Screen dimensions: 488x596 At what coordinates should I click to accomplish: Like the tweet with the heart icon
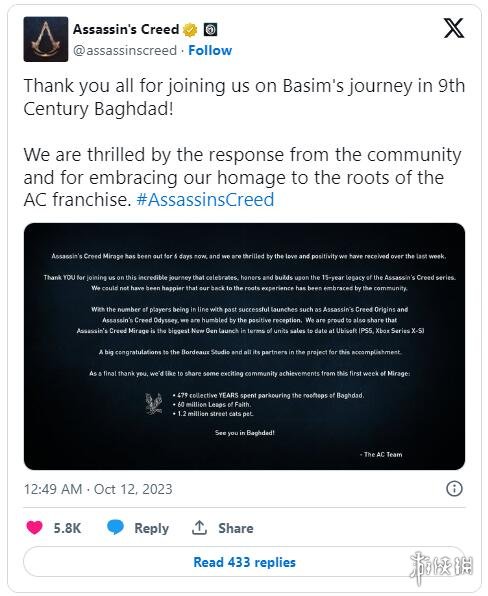tap(35, 528)
